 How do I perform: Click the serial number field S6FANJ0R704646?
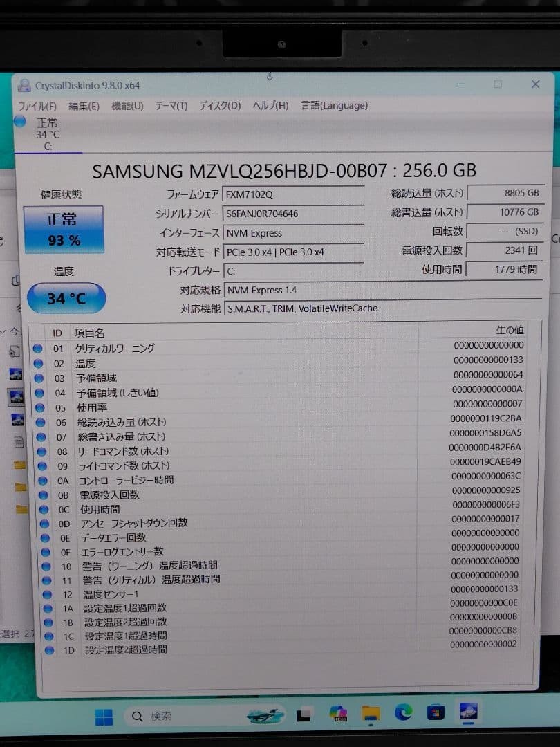[x=293, y=214]
